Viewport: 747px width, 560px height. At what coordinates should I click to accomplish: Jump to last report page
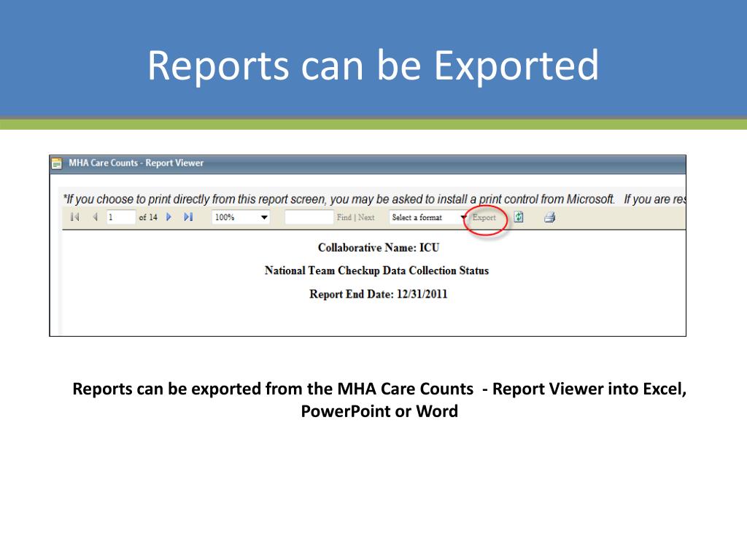tap(189, 217)
